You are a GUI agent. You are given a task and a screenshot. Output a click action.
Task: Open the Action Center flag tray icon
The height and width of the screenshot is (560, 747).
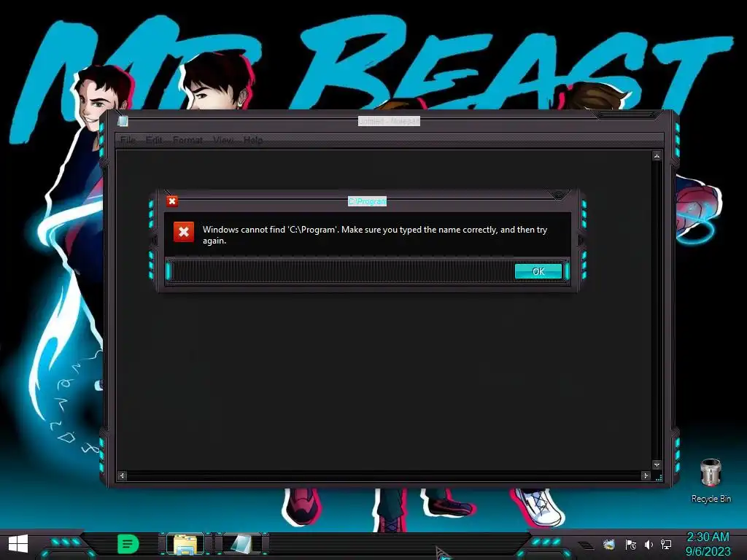[631, 544]
